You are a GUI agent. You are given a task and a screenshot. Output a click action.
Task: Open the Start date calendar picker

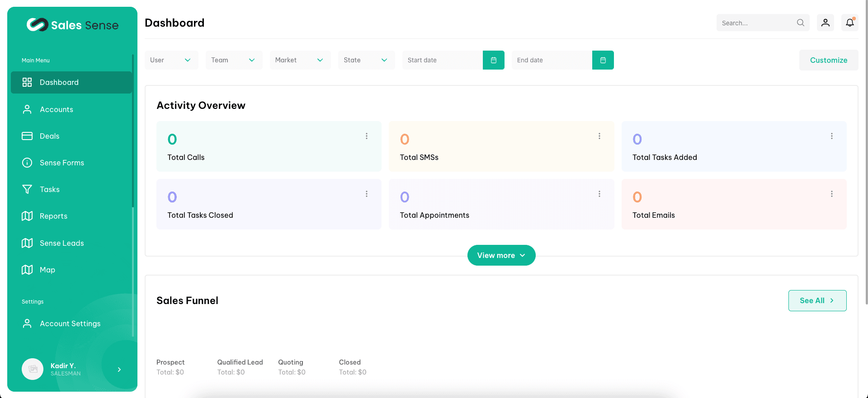point(494,60)
